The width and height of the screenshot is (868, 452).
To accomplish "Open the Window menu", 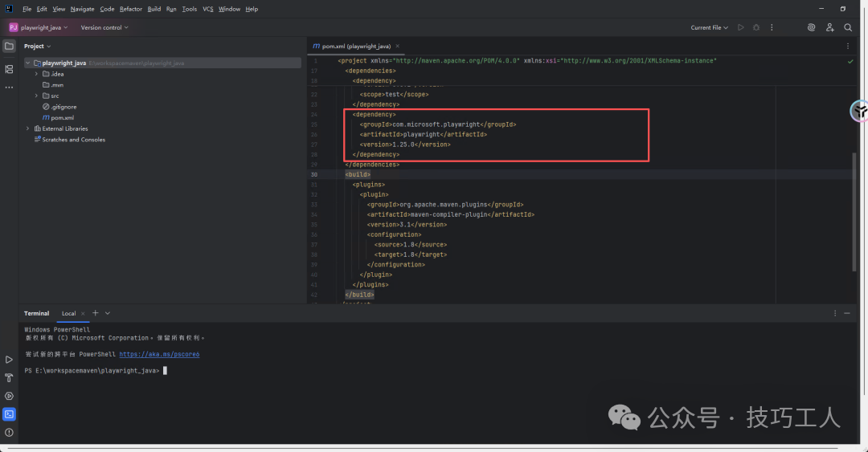I will click(229, 9).
